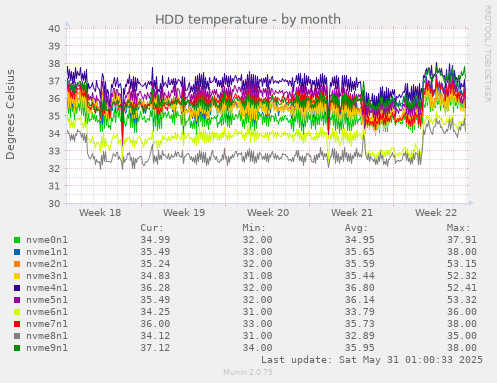497x383 pixels.
Task: Select the nvme4n1 legend label
Action: tap(47, 288)
